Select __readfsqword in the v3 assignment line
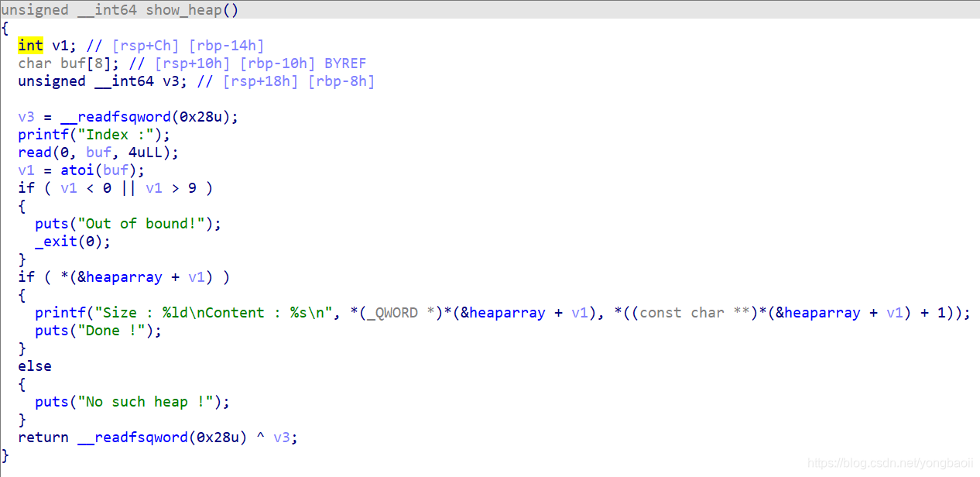 coord(116,117)
